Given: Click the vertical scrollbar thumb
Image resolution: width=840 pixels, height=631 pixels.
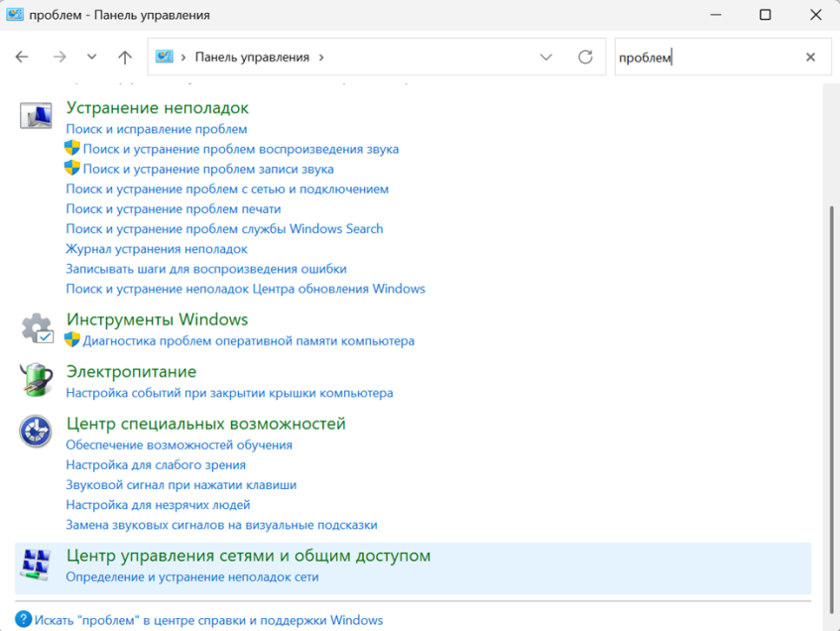Looking at the screenshot, I should point(831,409).
